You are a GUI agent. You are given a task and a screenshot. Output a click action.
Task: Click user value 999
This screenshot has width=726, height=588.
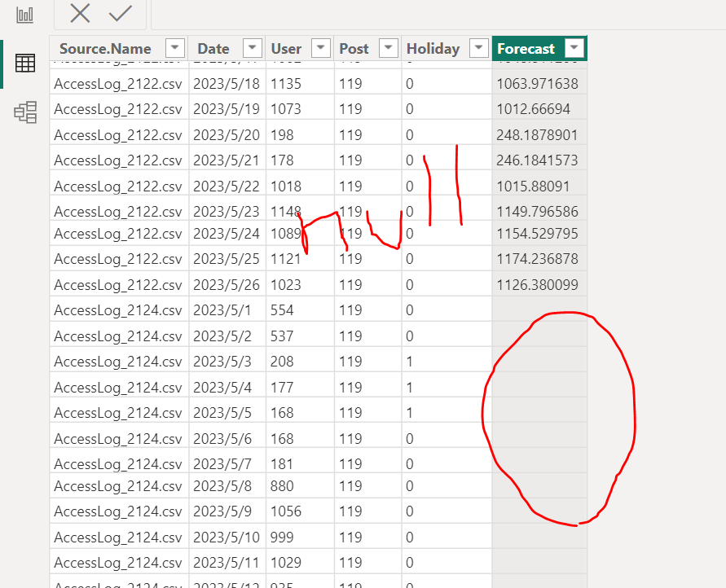pyautogui.click(x=282, y=538)
